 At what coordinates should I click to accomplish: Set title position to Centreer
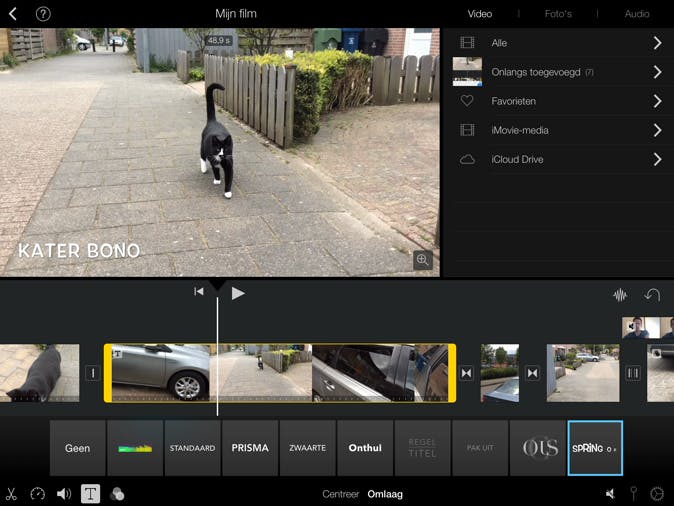click(340, 494)
